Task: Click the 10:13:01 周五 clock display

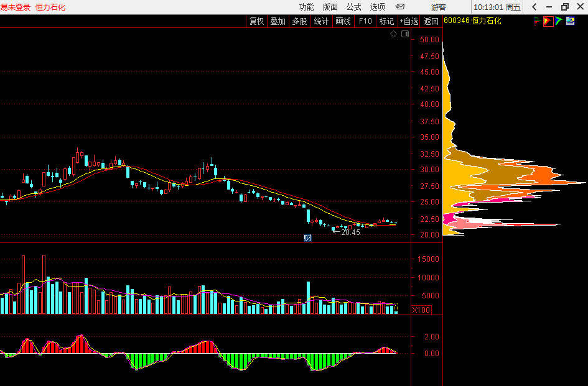Action: pos(497,7)
